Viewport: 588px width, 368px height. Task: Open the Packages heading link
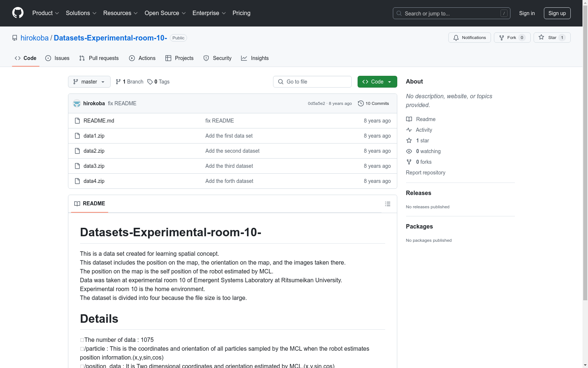[419, 226]
